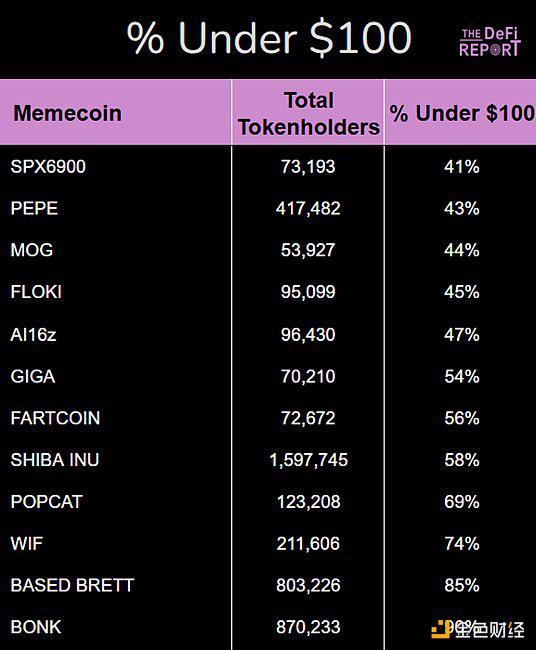This screenshot has height=650, width=536.
Task: Select BONK tokenholders count 870,233
Action: (x=308, y=627)
